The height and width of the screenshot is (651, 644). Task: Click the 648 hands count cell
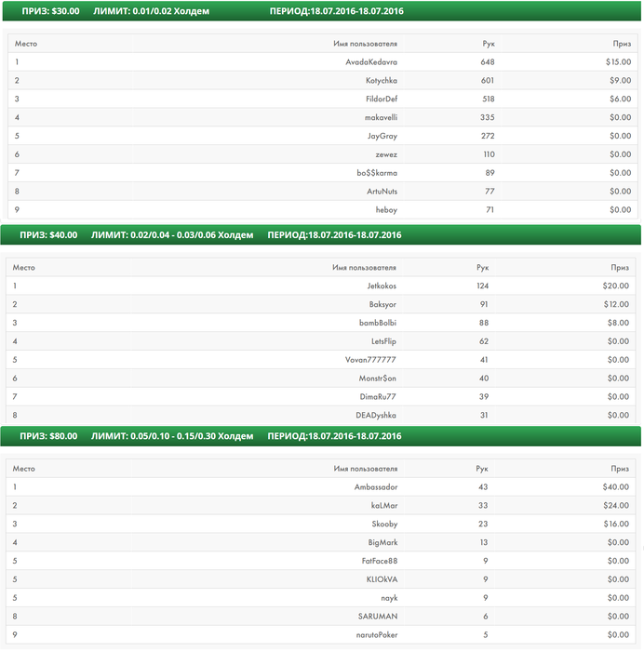coord(488,62)
